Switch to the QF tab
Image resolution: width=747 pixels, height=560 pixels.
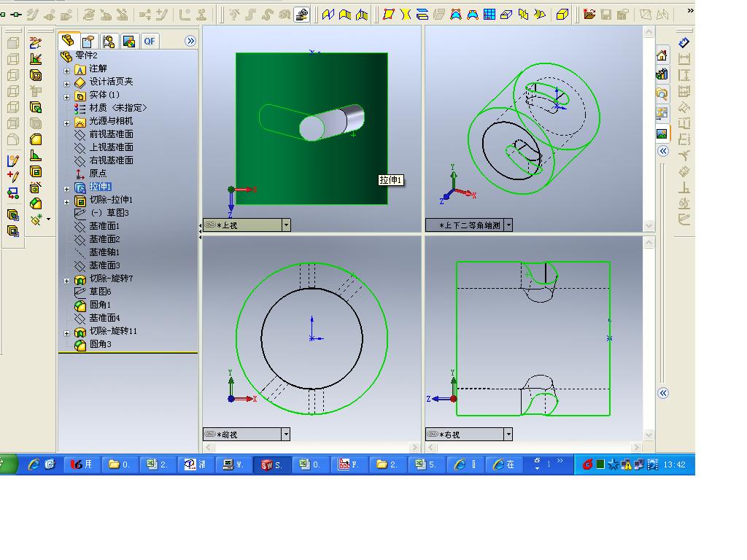pyautogui.click(x=149, y=42)
